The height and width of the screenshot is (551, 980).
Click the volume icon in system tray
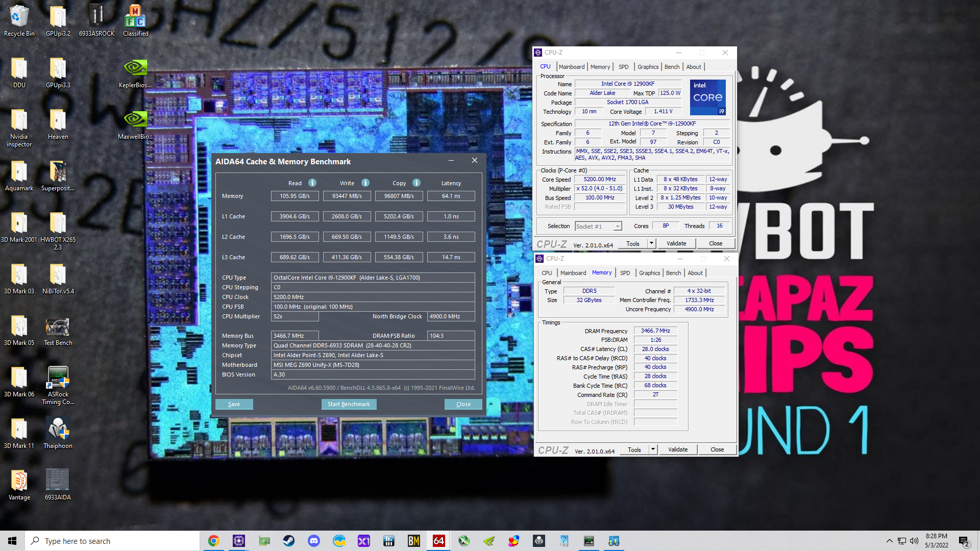click(x=914, y=541)
